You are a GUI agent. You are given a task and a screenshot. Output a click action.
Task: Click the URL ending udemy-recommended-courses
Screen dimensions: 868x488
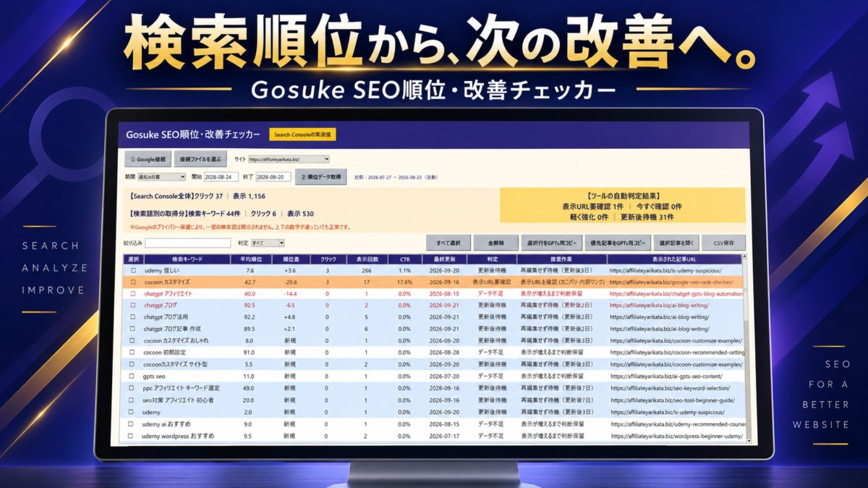(678, 424)
